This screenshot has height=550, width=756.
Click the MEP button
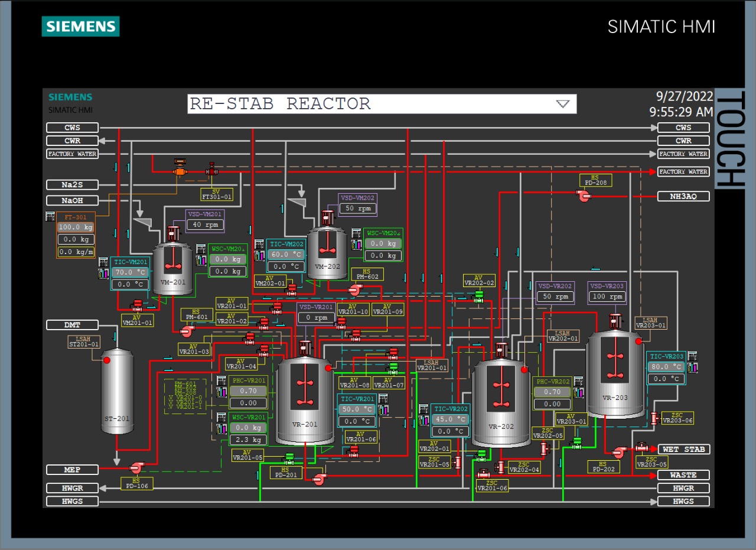click(x=72, y=470)
